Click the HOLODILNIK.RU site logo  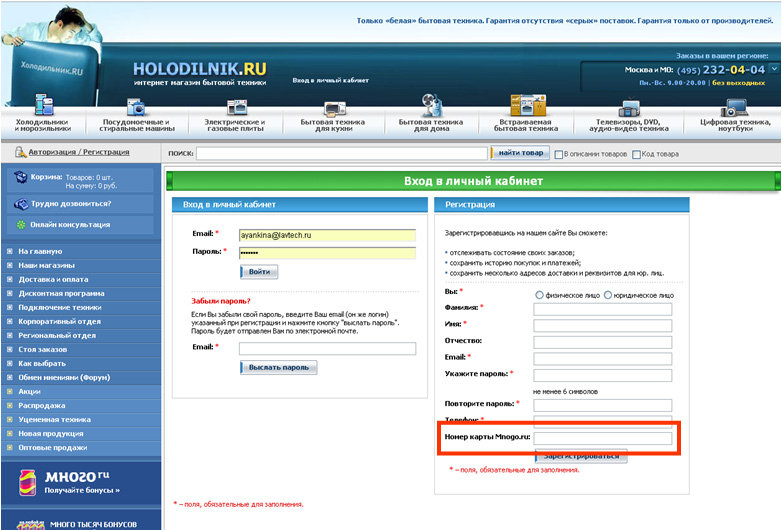tap(199, 69)
